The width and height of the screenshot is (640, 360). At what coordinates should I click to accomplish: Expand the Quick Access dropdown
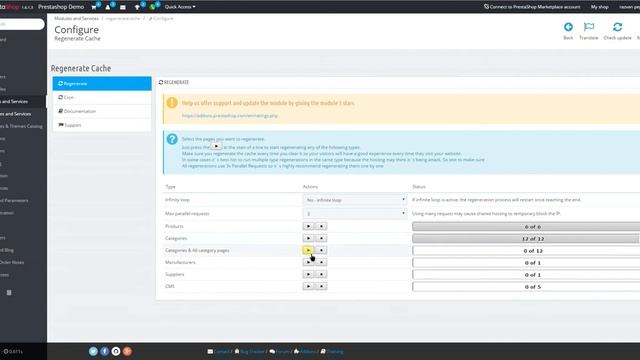click(180, 7)
